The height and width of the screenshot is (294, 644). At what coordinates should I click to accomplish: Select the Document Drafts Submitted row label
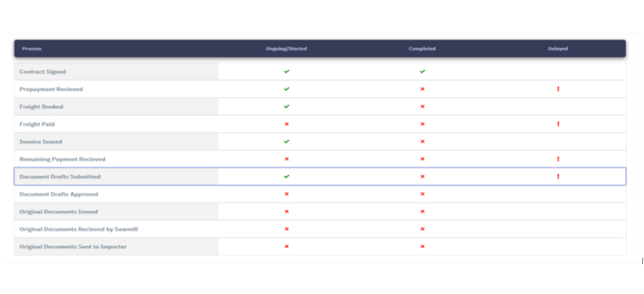[x=60, y=177]
